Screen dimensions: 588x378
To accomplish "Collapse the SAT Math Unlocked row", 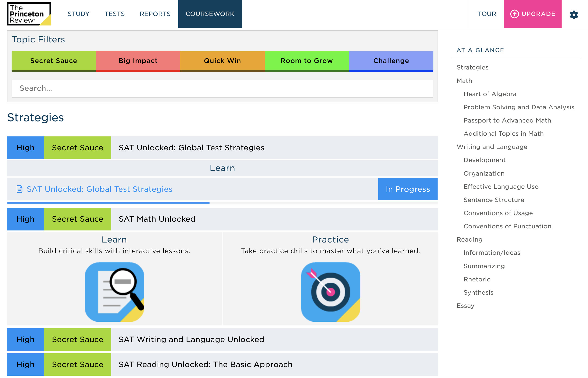I will (157, 219).
